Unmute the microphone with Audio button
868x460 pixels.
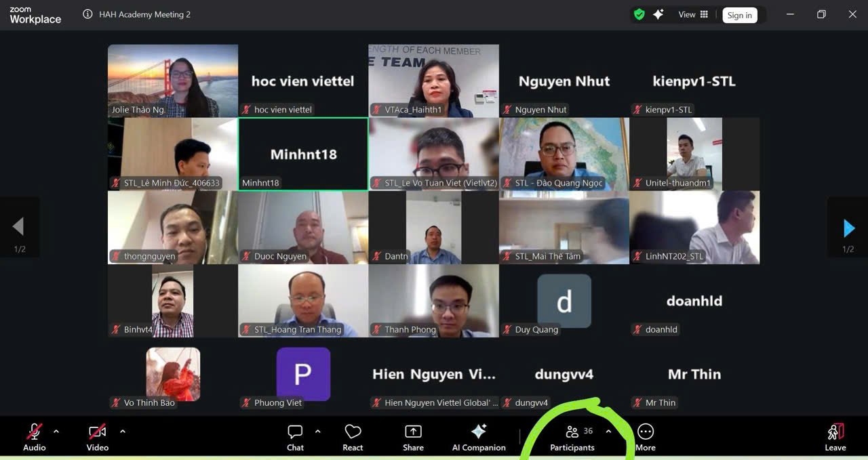point(35,437)
